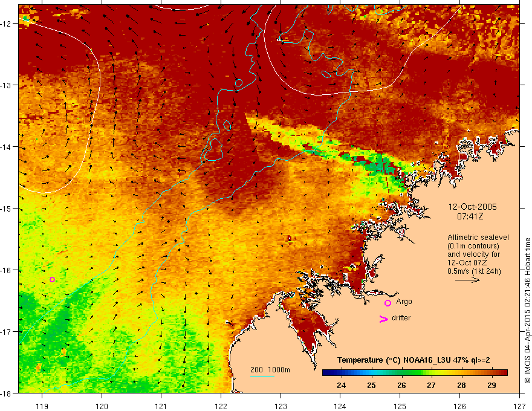532x411 pixels.
Task: Click the "12-Oct-2005" date text
Action: pyautogui.click(x=472, y=207)
